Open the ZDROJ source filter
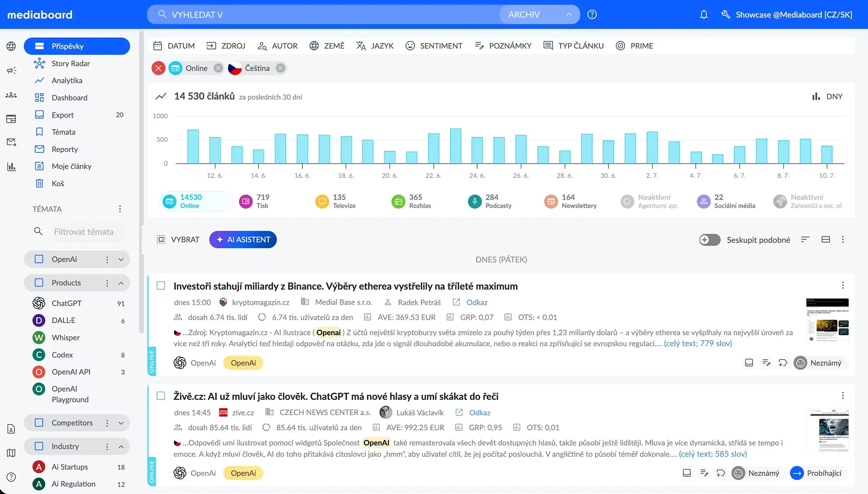Viewport: 868px width, 494px height. [226, 46]
